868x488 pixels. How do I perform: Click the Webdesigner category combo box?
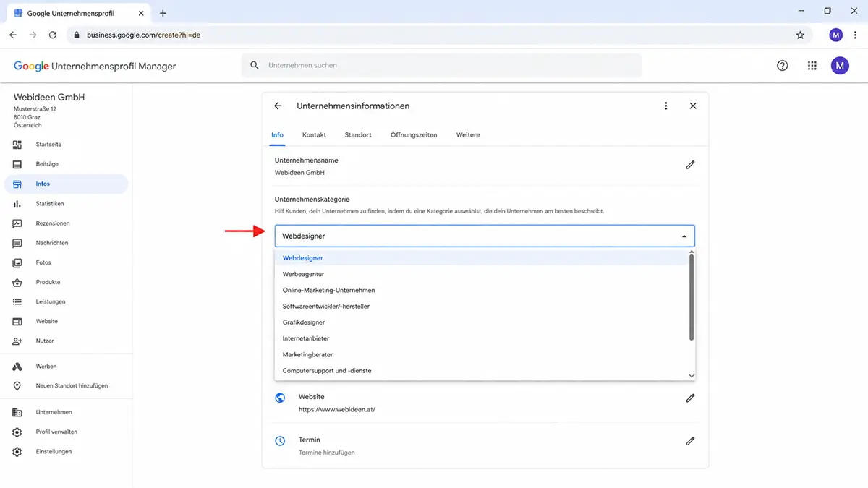click(485, 236)
